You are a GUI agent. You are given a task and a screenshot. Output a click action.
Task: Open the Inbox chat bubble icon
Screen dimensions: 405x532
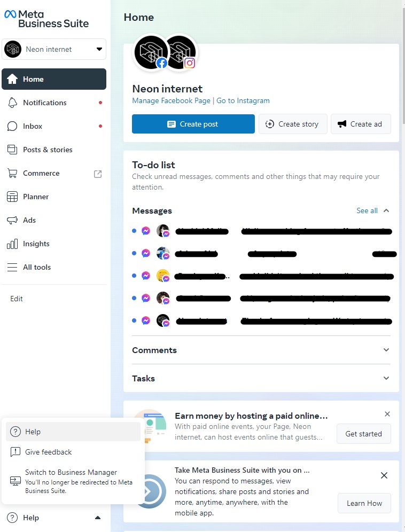coord(12,126)
